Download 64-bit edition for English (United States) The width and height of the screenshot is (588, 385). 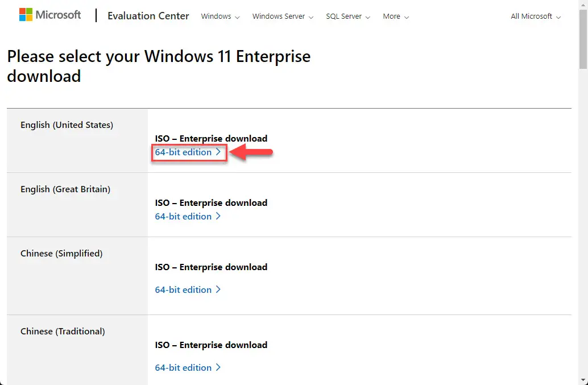click(x=188, y=152)
